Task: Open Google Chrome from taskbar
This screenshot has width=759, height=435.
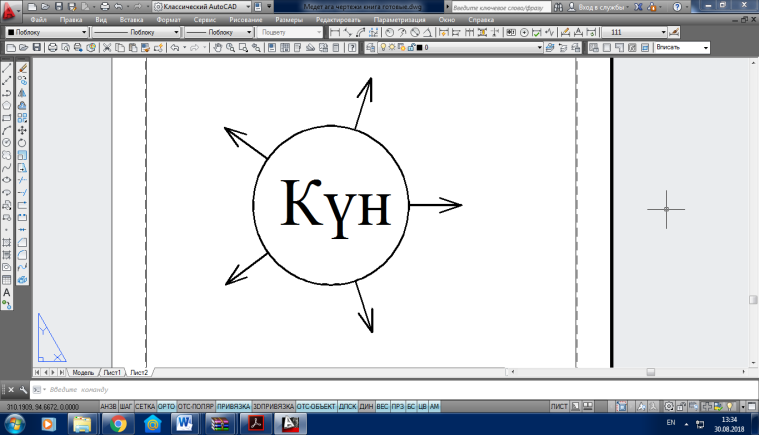Action: coord(118,424)
